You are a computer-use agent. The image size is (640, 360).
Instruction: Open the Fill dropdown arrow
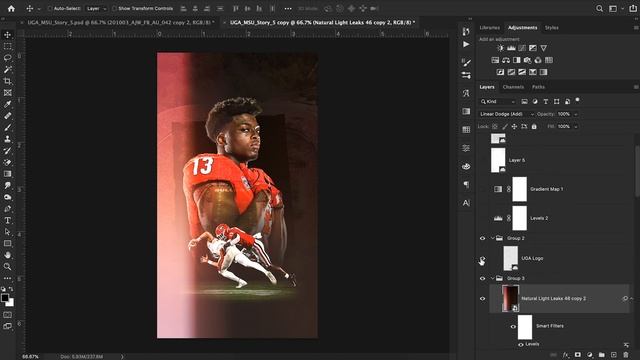(576, 127)
